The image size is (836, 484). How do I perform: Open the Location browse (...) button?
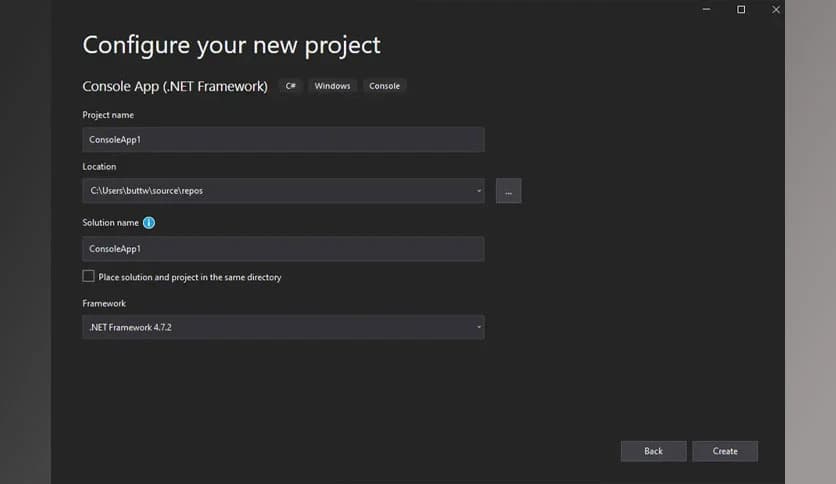coord(508,191)
